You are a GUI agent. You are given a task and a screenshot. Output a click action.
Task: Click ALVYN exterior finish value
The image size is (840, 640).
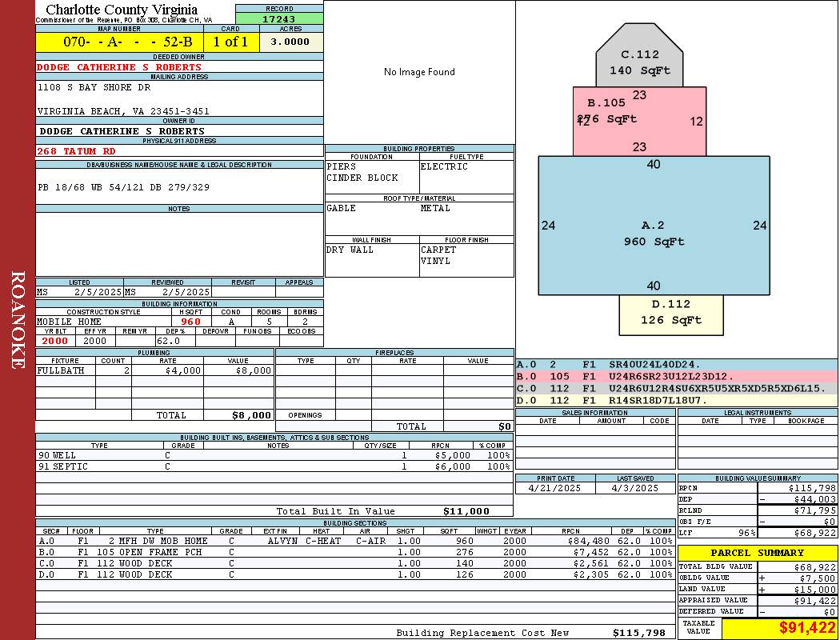click(282, 541)
